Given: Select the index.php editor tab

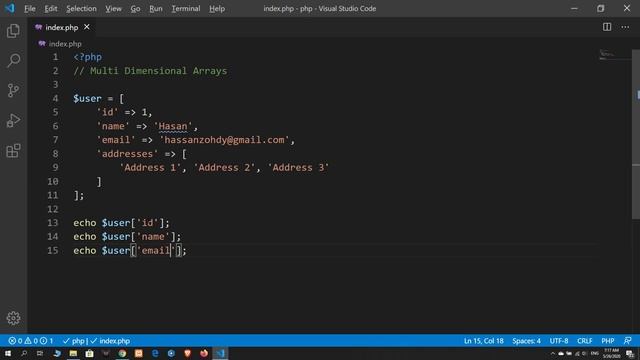Looking at the screenshot, I should click(x=62, y=27).
